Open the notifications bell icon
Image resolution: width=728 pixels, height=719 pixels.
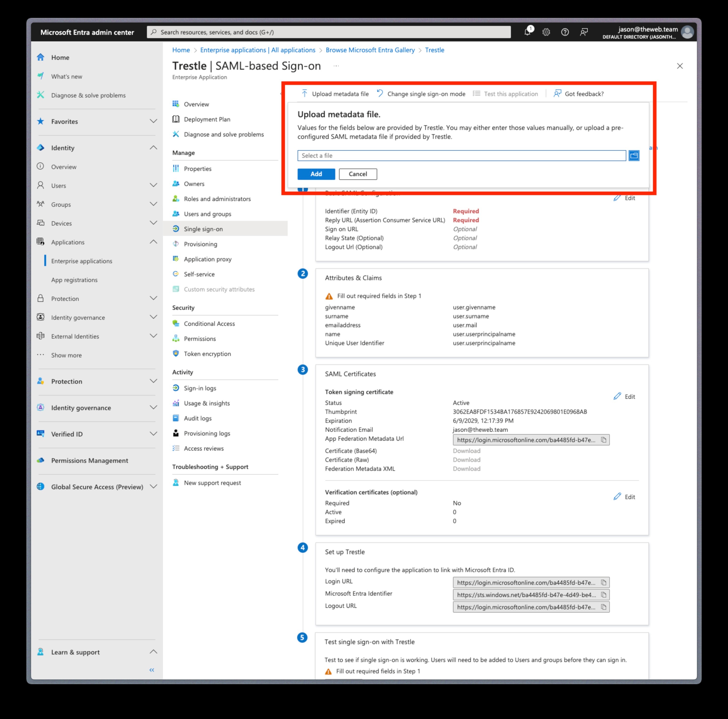click(x=528, y=32)
